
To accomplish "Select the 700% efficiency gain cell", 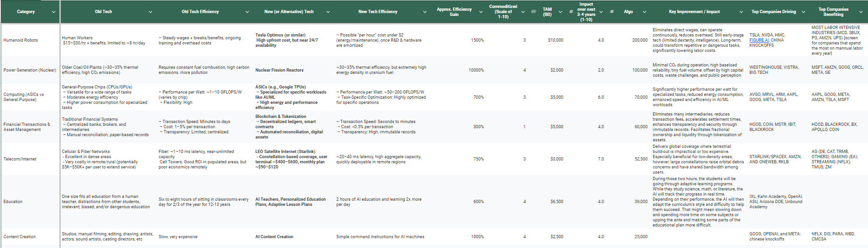I will point(459,97).
